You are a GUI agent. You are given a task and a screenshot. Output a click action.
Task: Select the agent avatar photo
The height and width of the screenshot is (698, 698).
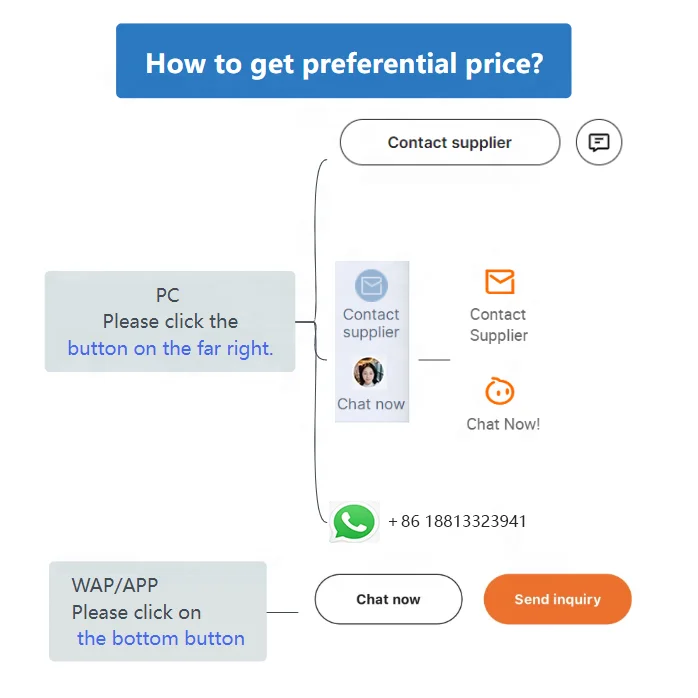coord(369,373)
